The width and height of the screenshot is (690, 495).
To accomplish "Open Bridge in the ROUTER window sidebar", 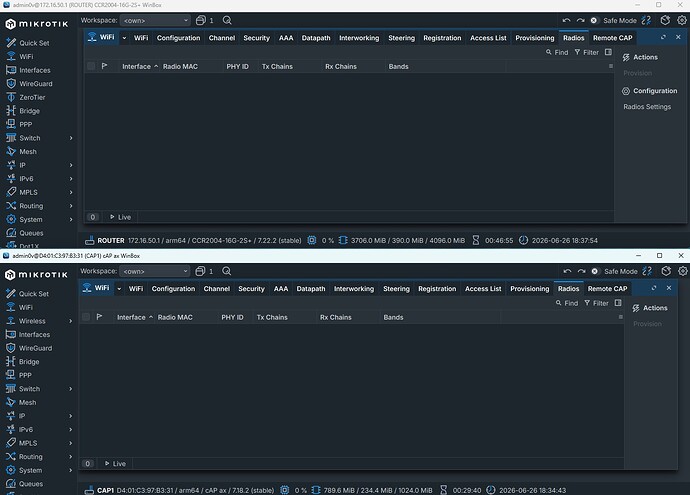I will pos(23,111).
